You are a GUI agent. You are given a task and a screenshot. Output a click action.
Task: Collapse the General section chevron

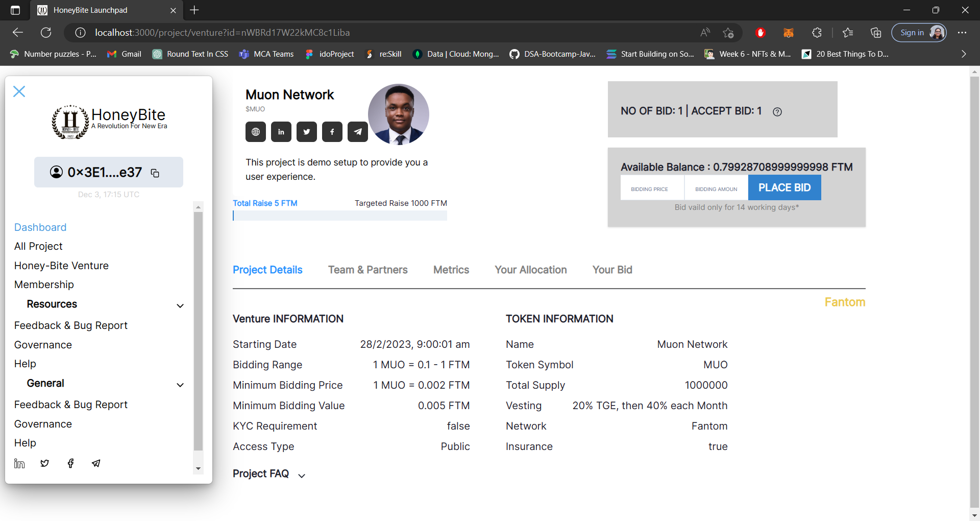180,385
